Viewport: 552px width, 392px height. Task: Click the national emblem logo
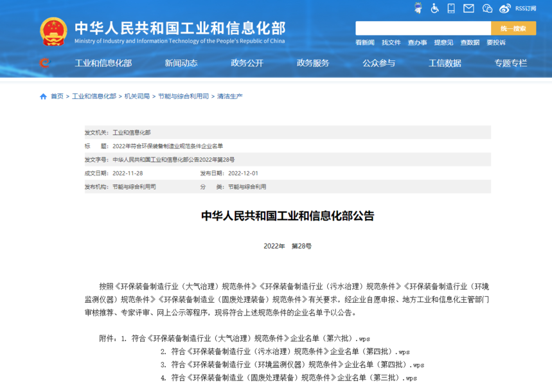[53, 31]
